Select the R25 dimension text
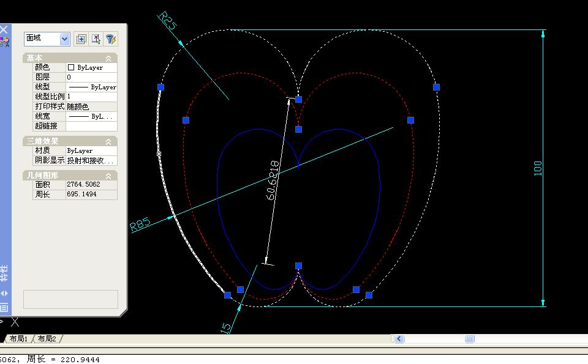This screenshot has width=588, height=364. click(167, 21)
